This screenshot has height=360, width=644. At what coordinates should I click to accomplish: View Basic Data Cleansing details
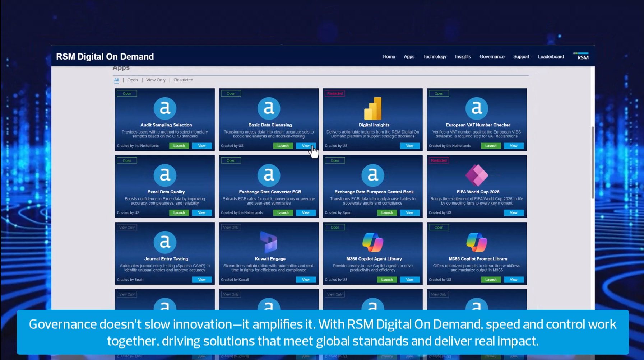point(306,146)
